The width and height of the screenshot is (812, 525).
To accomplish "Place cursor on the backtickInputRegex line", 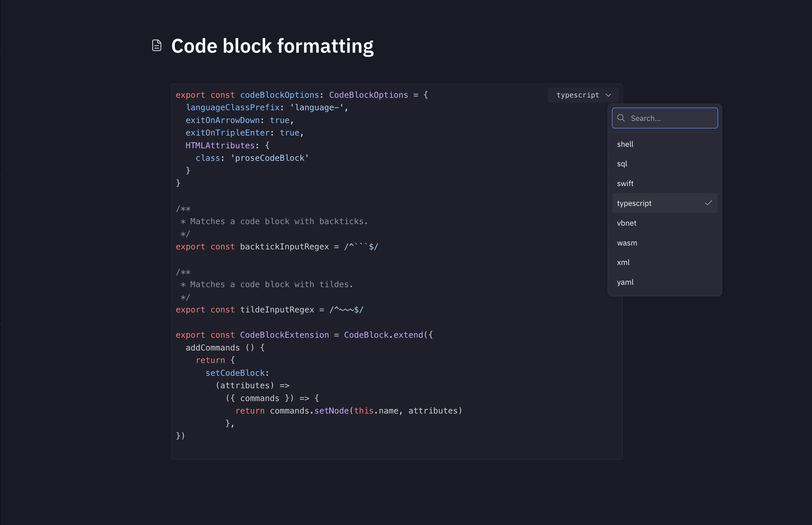I will click(x=284, y=246).
